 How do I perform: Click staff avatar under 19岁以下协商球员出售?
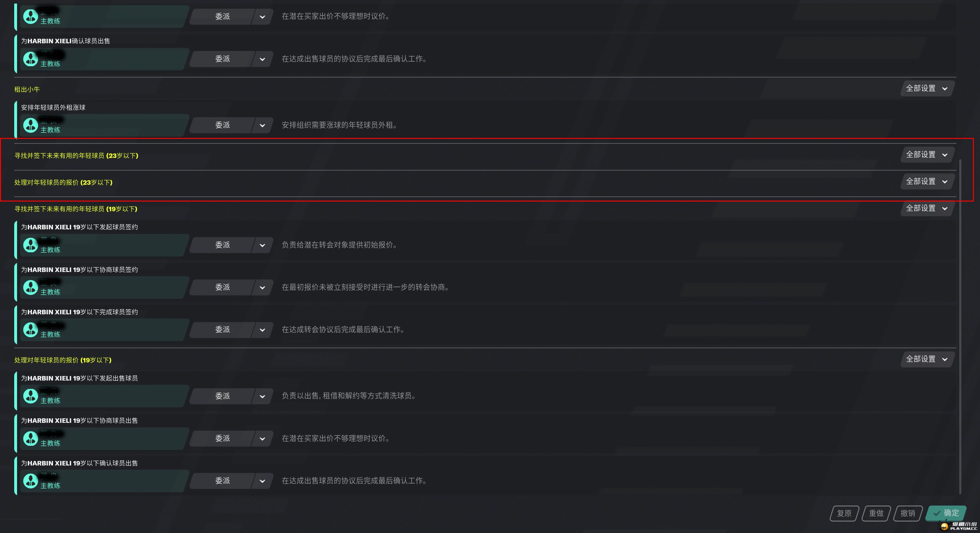tap(30, 438)
